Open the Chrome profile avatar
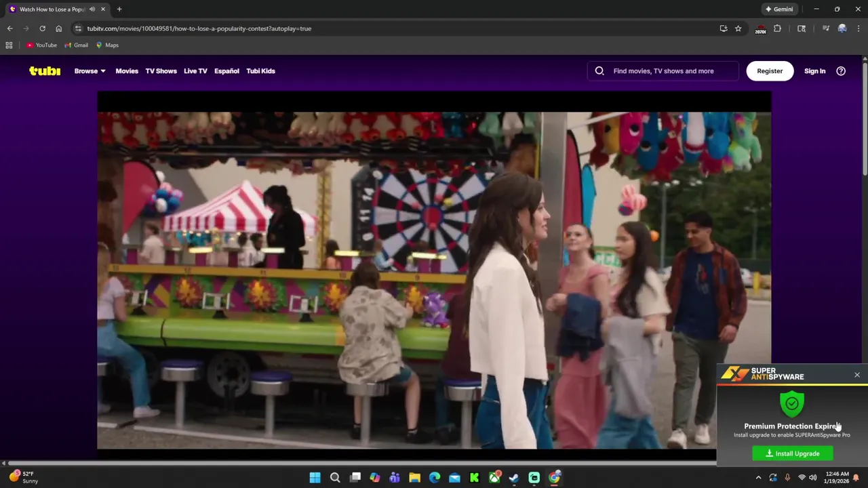 pos(842,28)
